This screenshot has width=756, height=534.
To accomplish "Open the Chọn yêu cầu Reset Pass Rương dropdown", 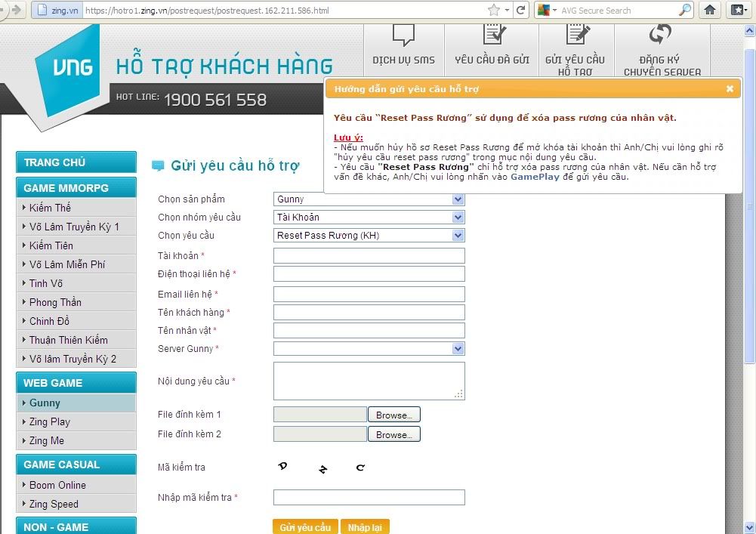I will click(x=369, y=236).
